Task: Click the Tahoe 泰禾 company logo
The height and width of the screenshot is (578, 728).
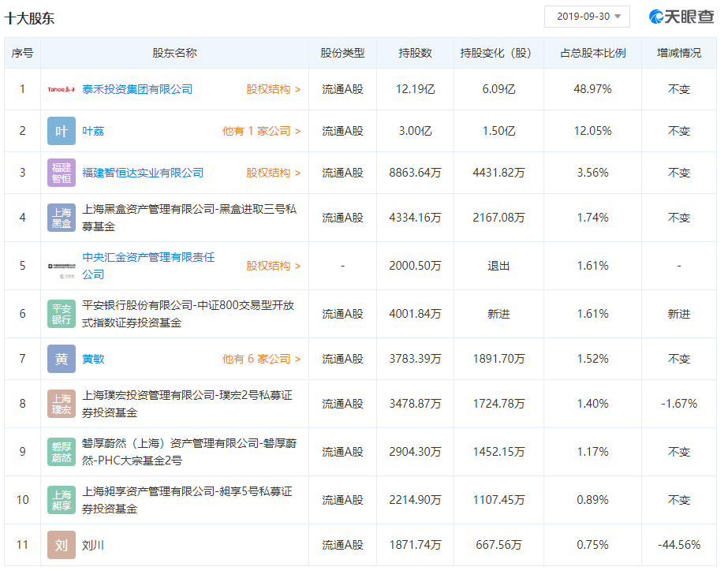Action: pyautogui.click(x=62, y=90)
